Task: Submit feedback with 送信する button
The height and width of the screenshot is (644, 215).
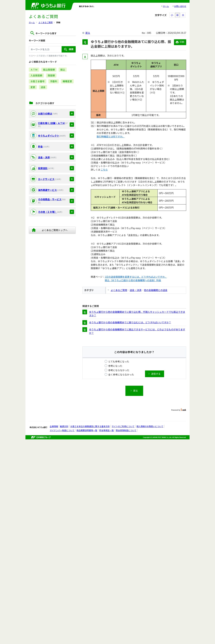Action: (154, 374)
